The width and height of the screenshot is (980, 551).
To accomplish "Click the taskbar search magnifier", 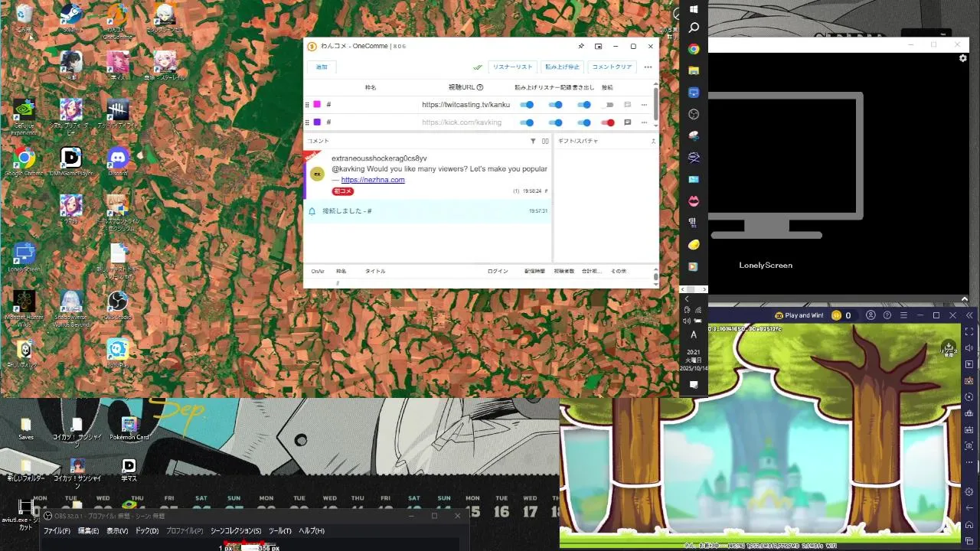I will pyautogui.click(x=694, y=28).
